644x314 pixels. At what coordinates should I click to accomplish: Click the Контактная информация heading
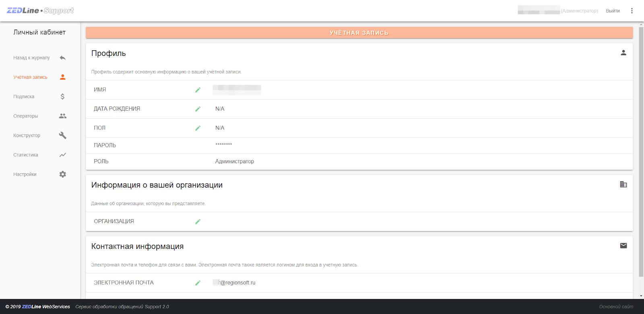(137, 246)
